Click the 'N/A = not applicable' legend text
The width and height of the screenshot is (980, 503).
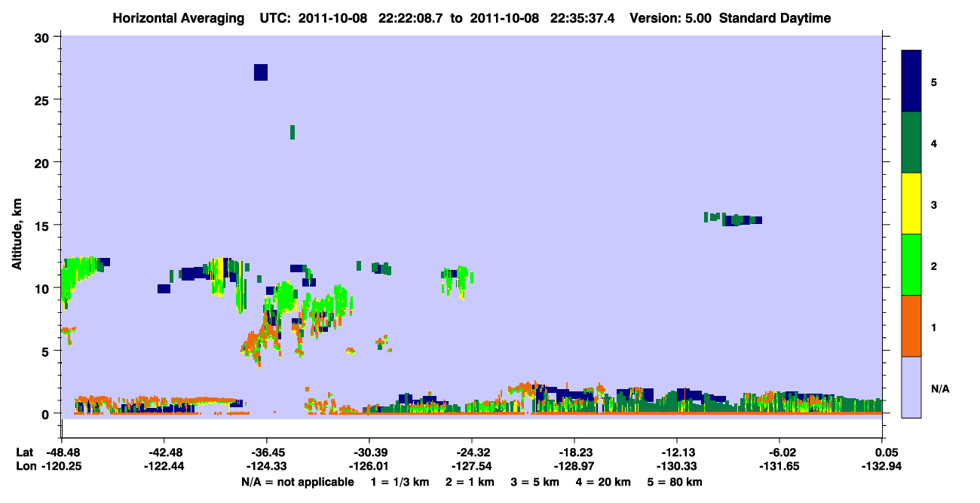pyautogui.click(x=297, y=482)
